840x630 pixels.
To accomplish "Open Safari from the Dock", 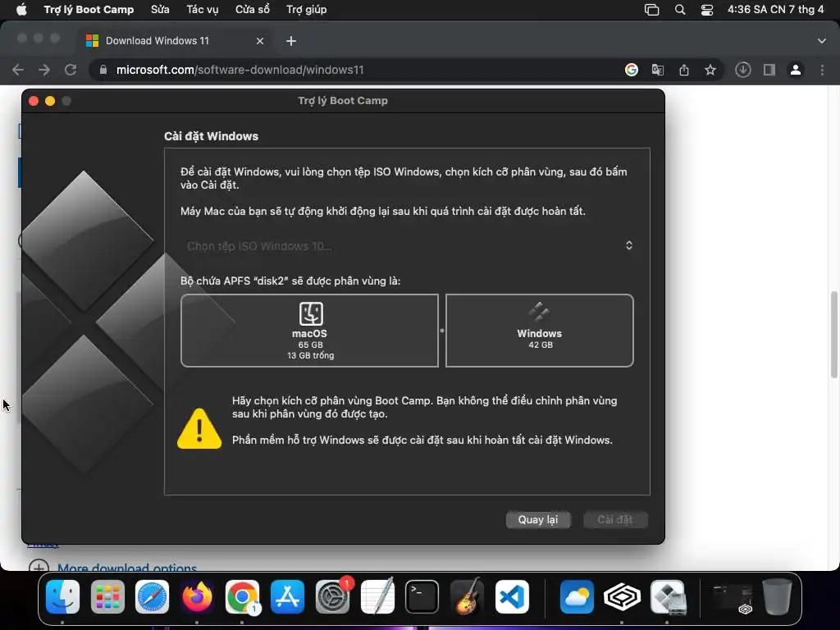I will [152, 597].
